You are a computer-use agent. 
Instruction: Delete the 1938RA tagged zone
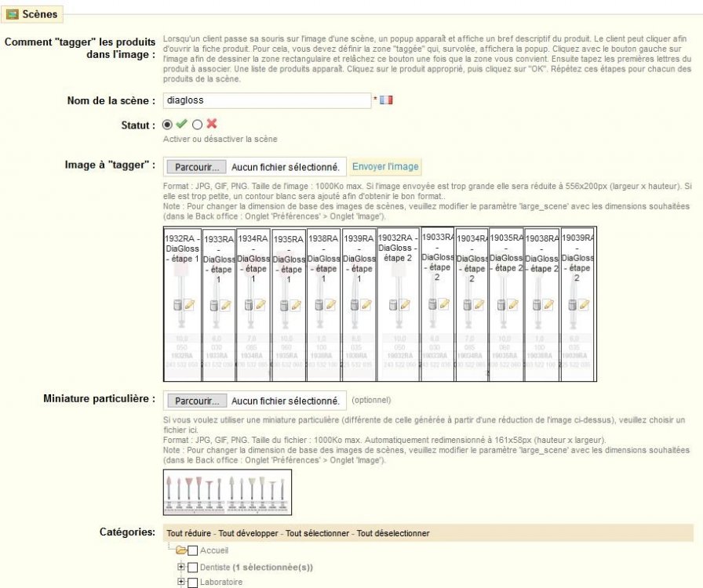pyautogui.click(x=319, y=305)
